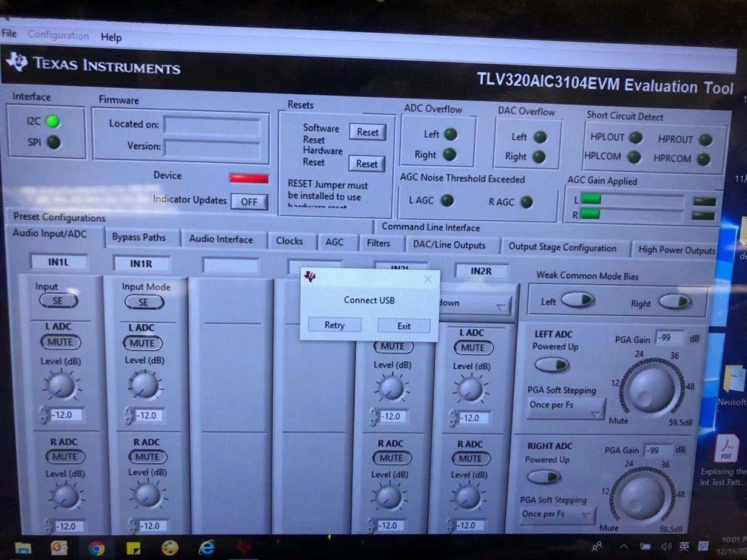Click the volume icon in system tray
The image size is (747, 560).
pos(666,546)
